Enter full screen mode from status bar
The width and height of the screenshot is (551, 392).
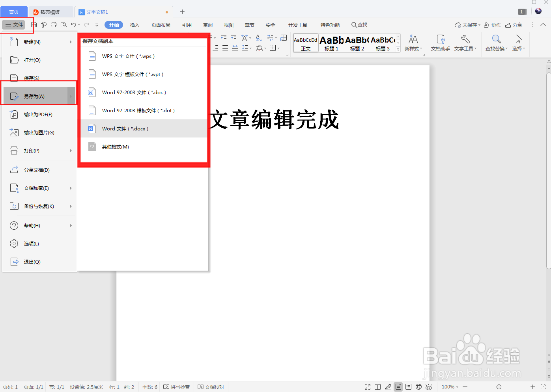[368, 386]
